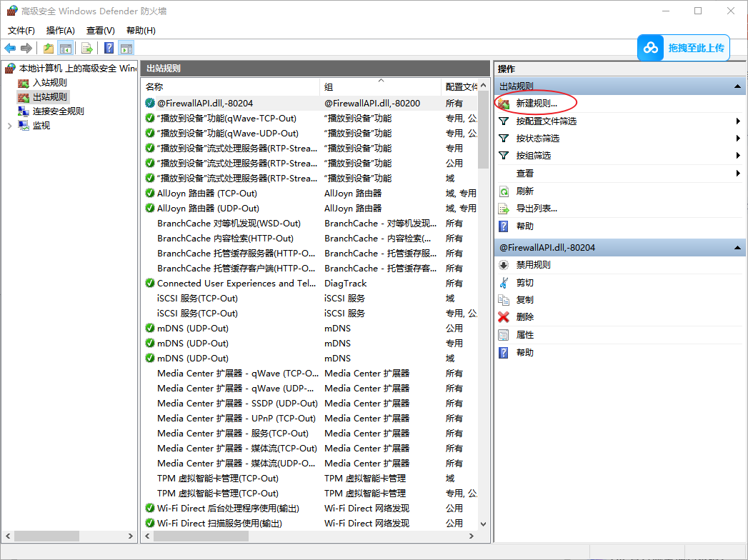Click the Help question mark toolbar icon

click(x=109, y=48)
